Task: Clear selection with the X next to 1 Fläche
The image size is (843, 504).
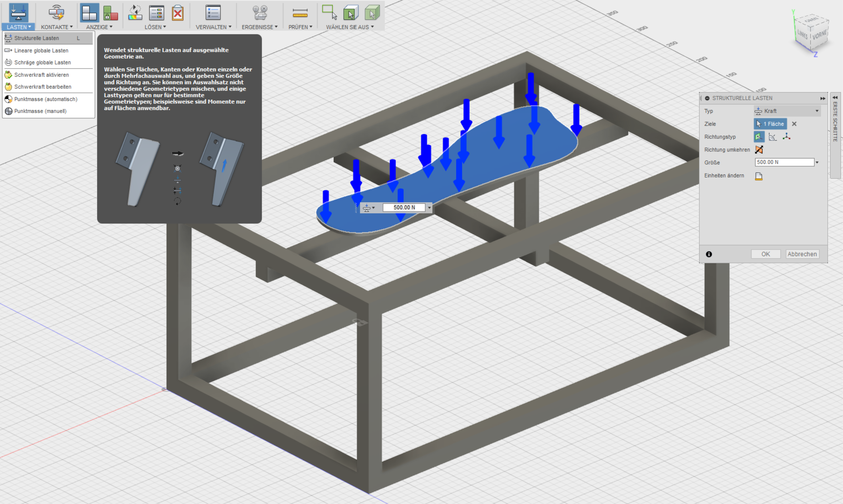Action: [795, 124]
